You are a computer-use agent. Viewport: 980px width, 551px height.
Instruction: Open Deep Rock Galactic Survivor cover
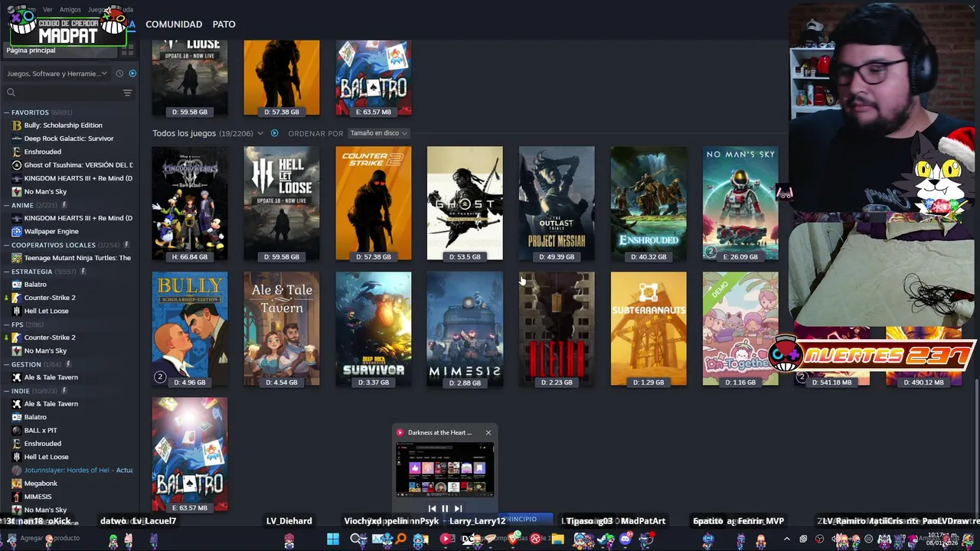tap(374, 329)
